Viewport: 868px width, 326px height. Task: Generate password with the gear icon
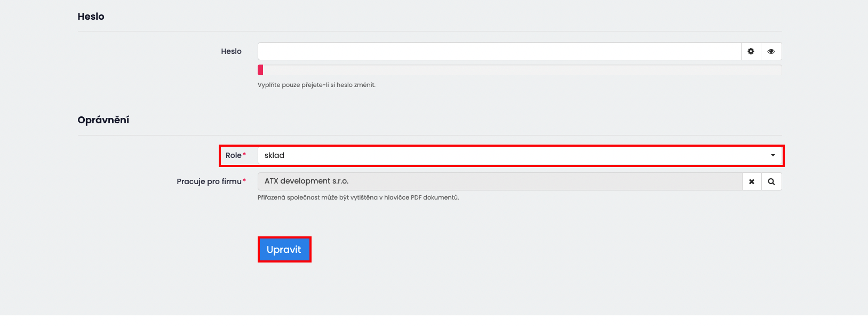point(751,51)
